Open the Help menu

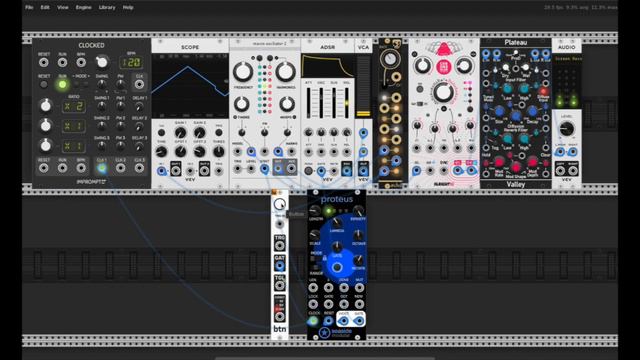point(128,7)
